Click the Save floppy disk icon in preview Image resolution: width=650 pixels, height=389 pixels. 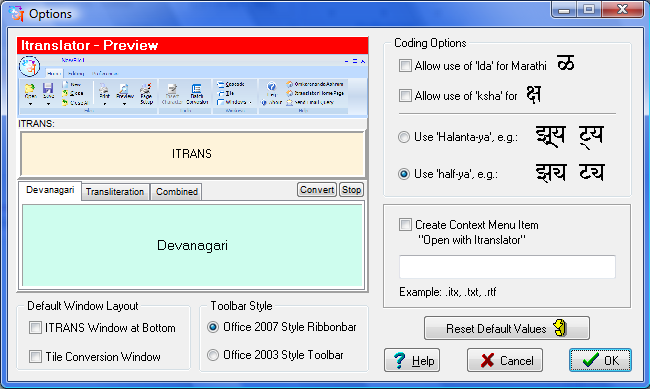click(x=48, y=88)
